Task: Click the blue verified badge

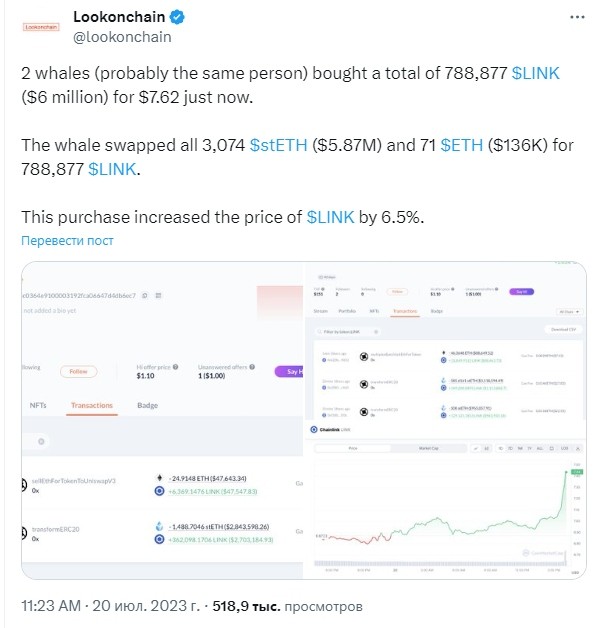Action: [177, 17]
